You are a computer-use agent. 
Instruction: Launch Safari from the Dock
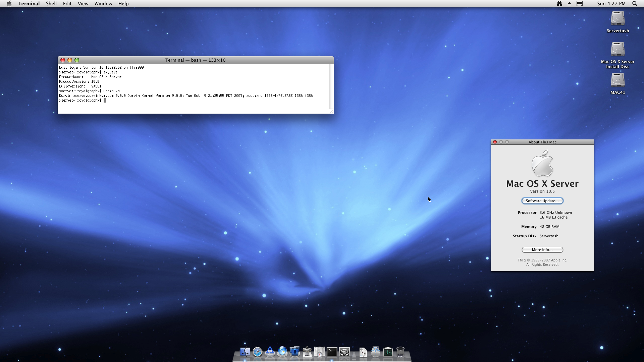[x=258, y=352]
